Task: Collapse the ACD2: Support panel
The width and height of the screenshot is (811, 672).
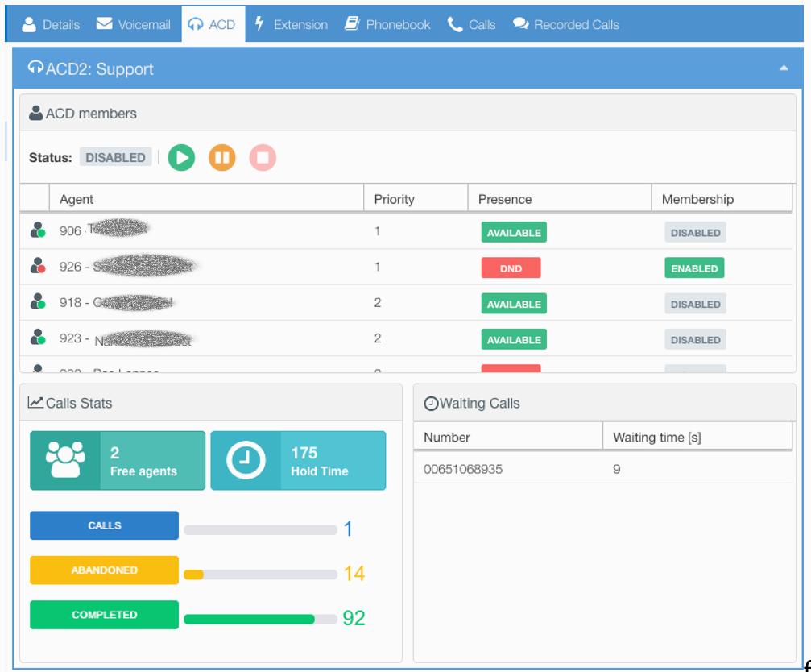Action: tap(782, 69)
